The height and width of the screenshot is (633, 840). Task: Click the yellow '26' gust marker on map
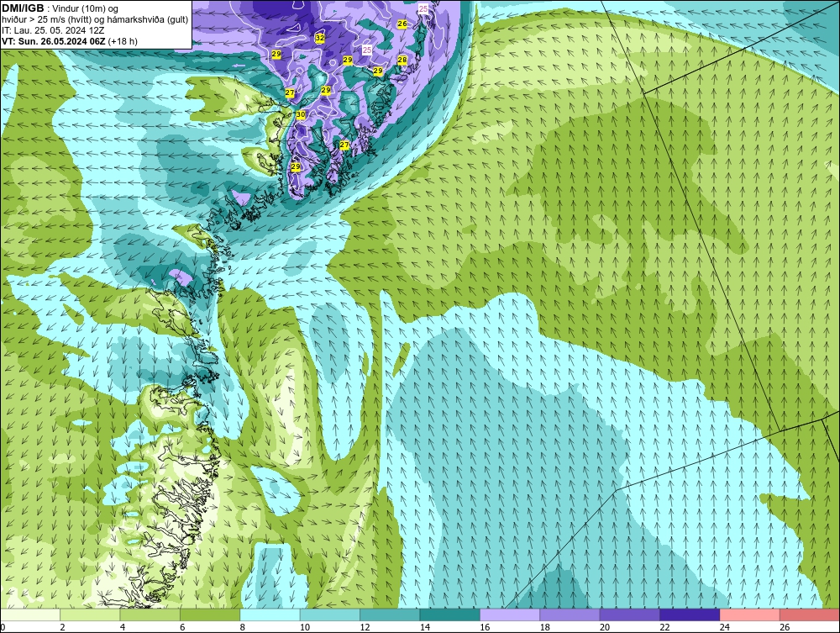[x=402, y=24]
